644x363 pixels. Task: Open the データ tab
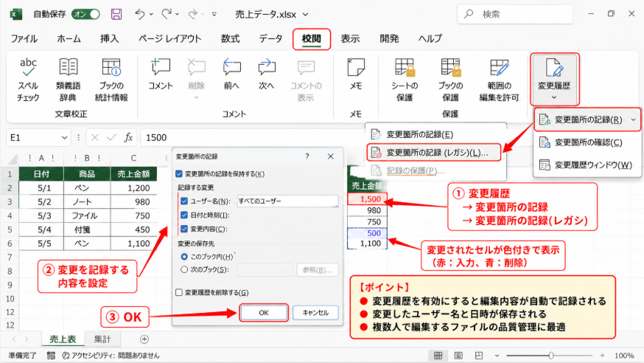tap(270, 38)
